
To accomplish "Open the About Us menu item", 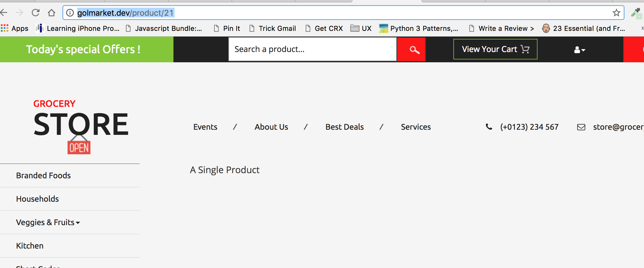I will click(x=271, y=127).
